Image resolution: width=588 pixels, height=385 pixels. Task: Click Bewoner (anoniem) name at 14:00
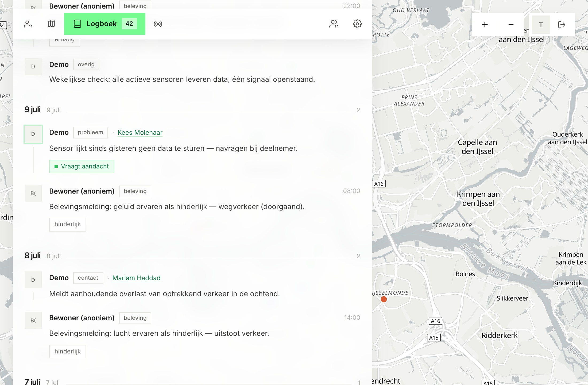(x=82, y=318)
